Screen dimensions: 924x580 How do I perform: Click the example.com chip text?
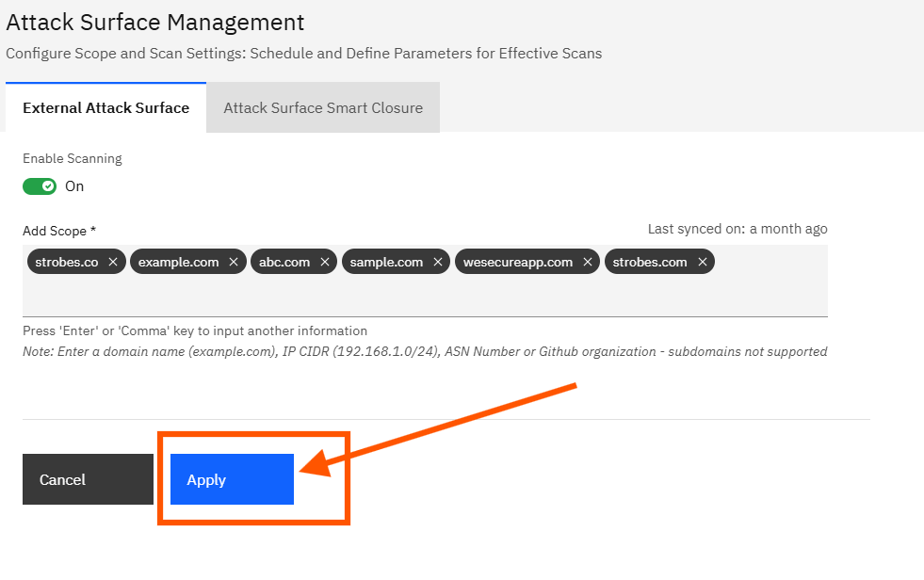178,263
